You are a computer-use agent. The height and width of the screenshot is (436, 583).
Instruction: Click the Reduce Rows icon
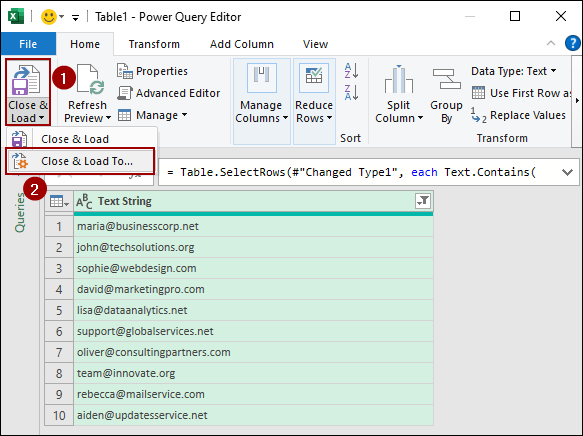pyautogui.click(x=314, y=78)
